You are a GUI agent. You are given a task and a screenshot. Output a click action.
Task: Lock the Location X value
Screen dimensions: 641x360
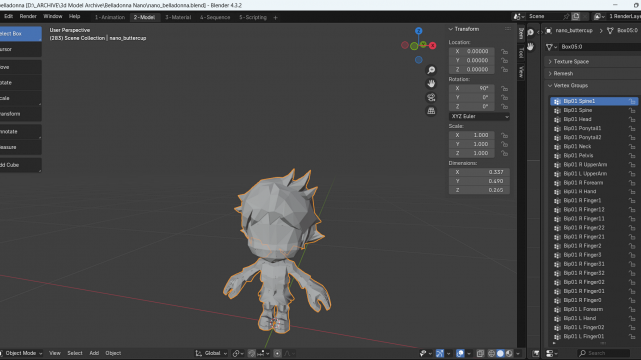(504, 51)
